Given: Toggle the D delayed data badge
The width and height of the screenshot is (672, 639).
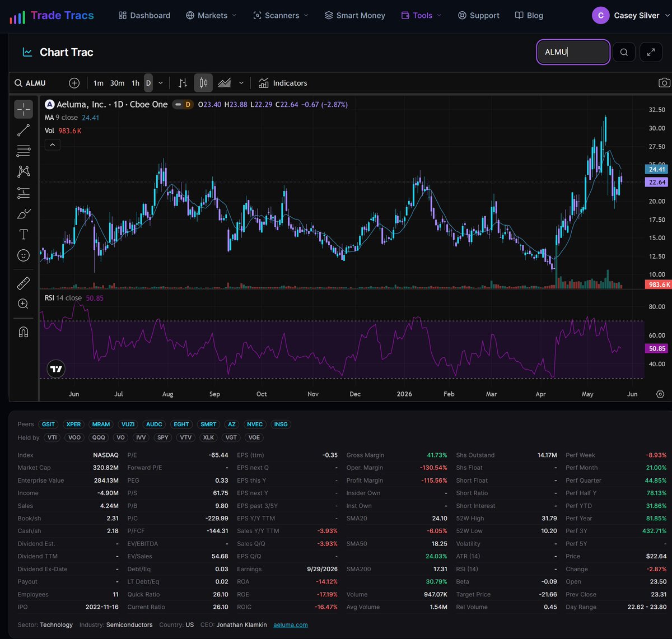Looking at the screenshot, I should (183, 105).
